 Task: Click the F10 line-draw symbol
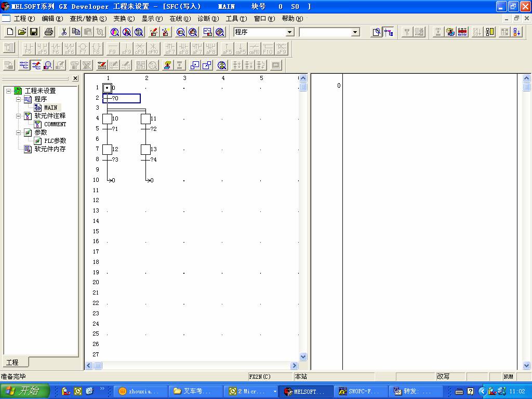268,48
